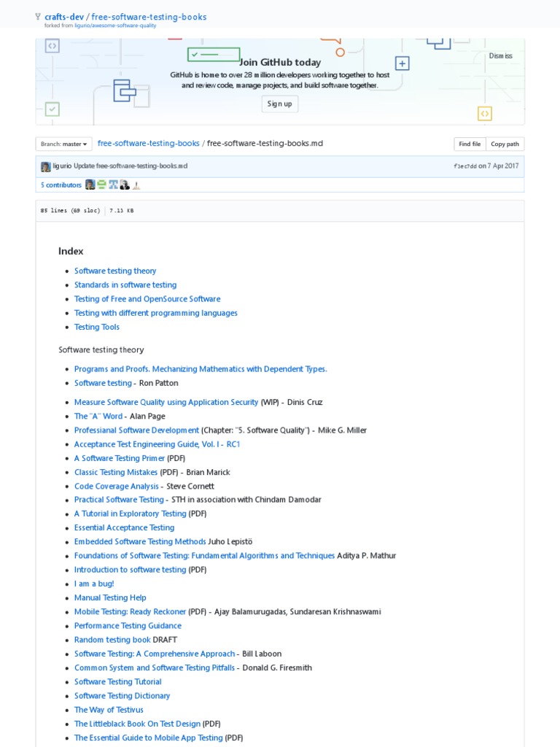Open the Update free-software-testing-books.md commit message
Viewport: 560px width, 747px height.
(131, 166)
